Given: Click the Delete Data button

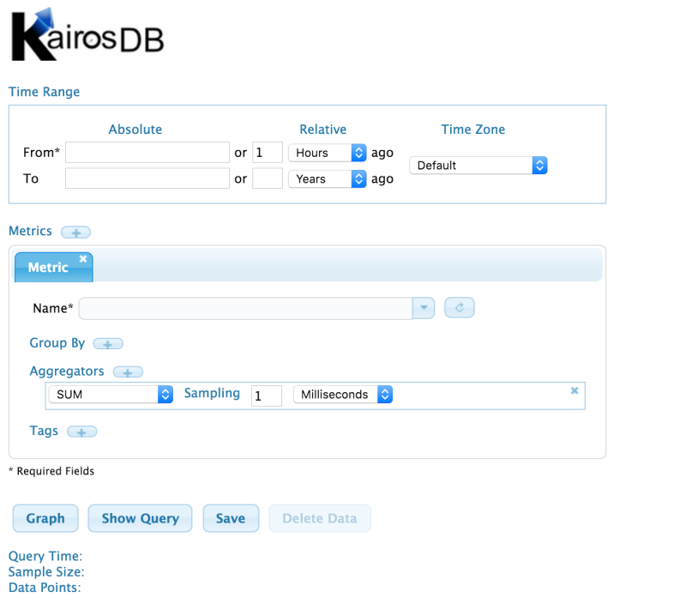Looking at the screenshot, I should point(320,518).
